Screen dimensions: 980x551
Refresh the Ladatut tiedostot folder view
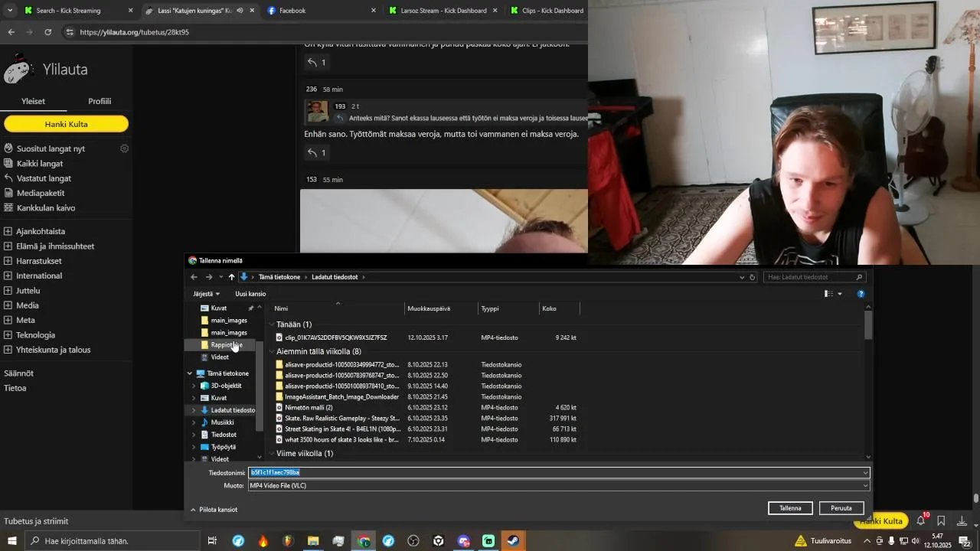pyautogui.click(x=753, y=277)
